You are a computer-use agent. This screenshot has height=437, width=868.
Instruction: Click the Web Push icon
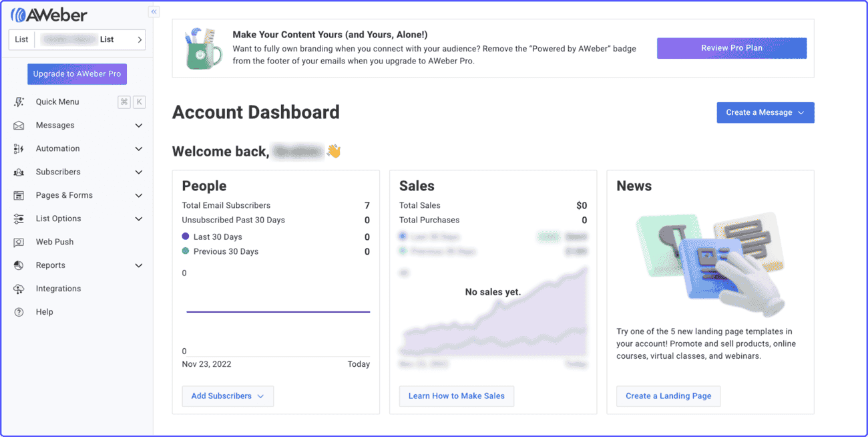pyautogui.click(x=19, y=243)
